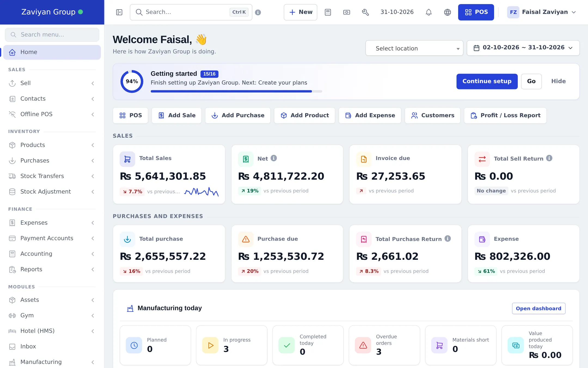588x368 pixels.
Task: Click the Continue setup button
Action: (487, 81)
